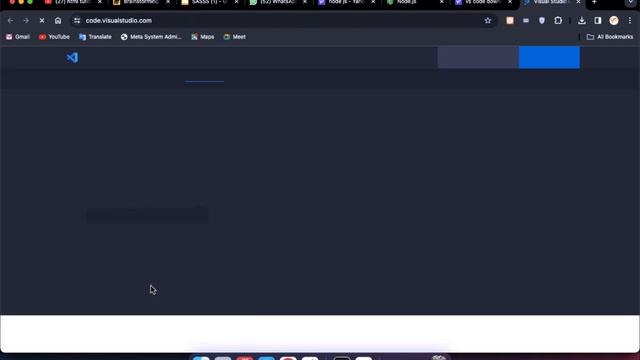
Task: Close the Node.js tab
Action: point(441,2)
